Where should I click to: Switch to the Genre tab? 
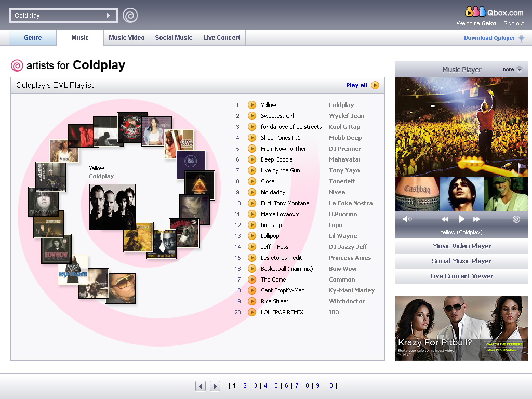33,37
